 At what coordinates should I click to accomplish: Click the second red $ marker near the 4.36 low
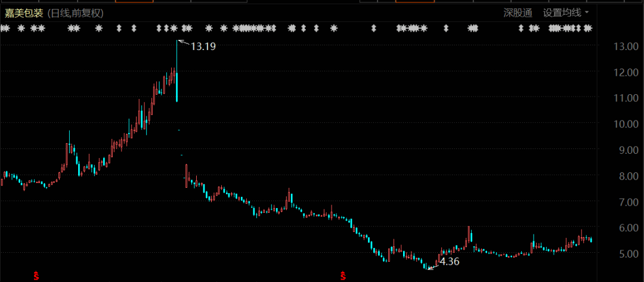(x=343, y=276)
